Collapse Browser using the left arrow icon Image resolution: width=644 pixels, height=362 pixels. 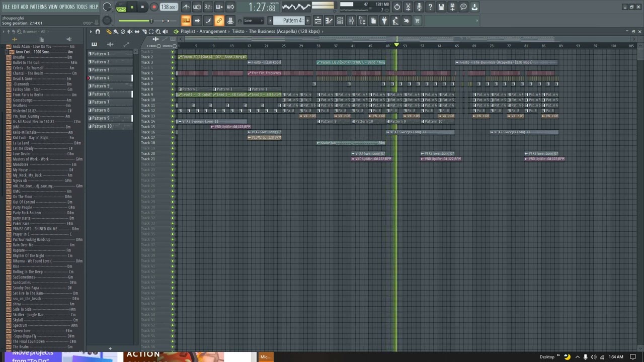(4, 32)
